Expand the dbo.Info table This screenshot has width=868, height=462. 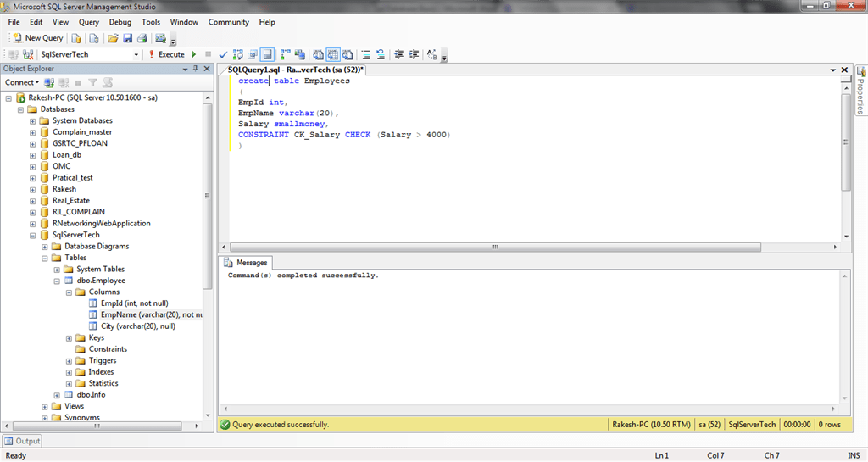(57, 395)
